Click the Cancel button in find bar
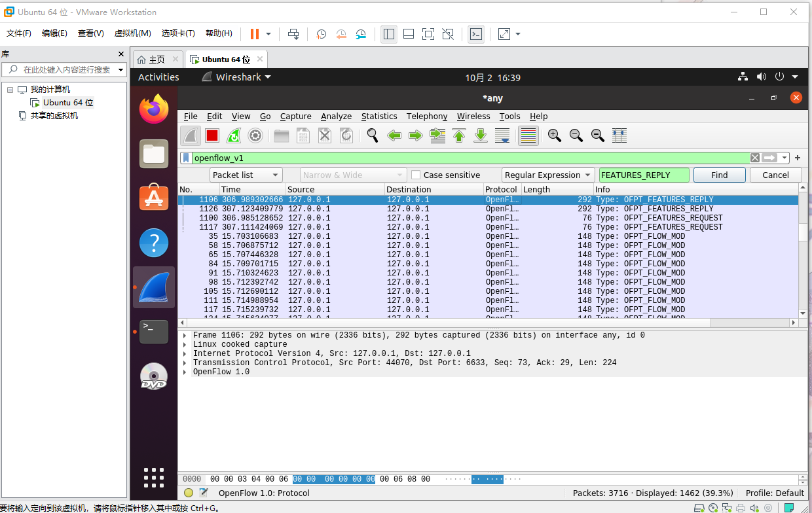Viewport: 812px width, 513px height. click(x=776, y=175)
